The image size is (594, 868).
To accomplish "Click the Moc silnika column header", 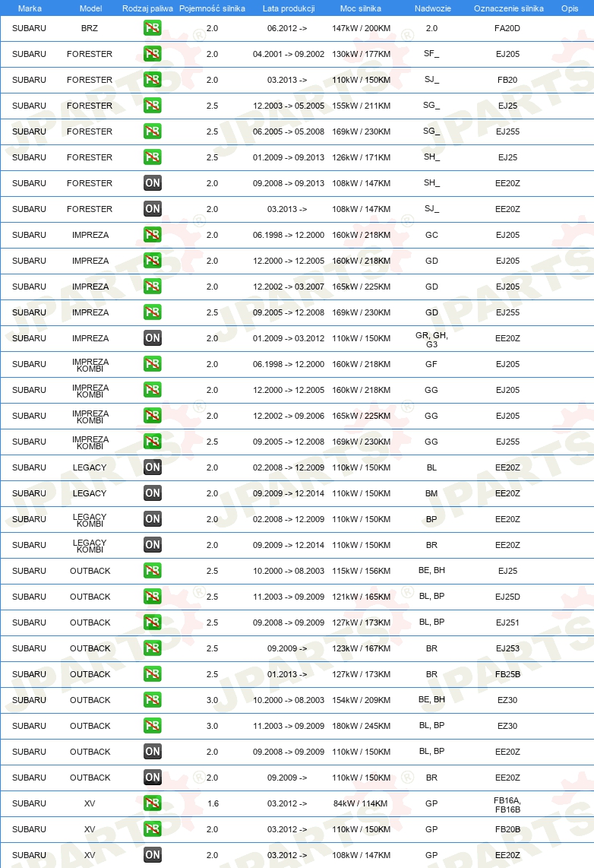I will 361,8.
